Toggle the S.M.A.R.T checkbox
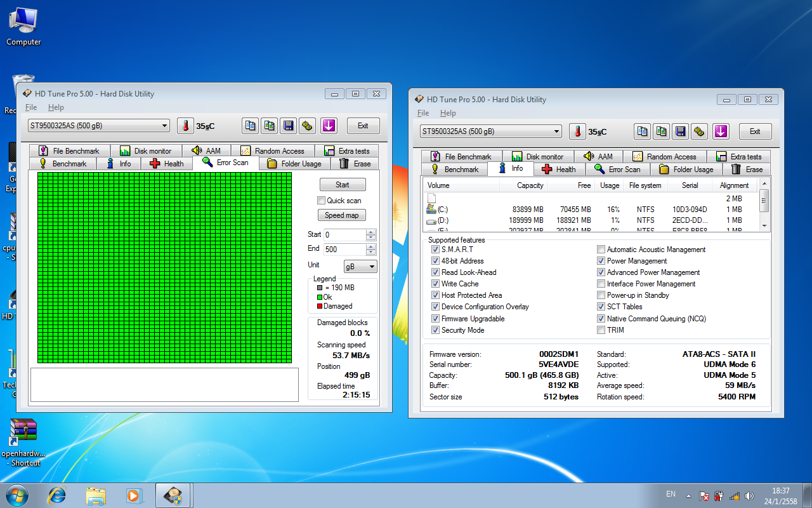The height and width of the screenshot is (508, 812). click(x=435, y=250)
